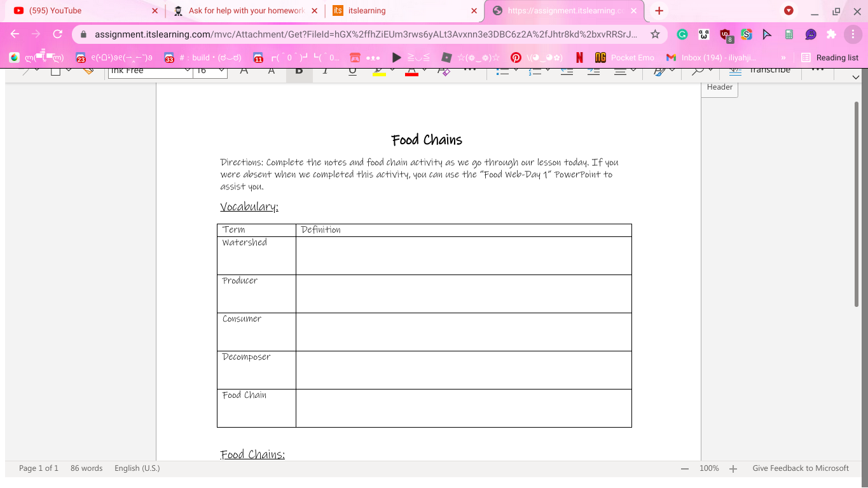Image resolution: width=868 pixels, height=488 pixels.
Task: Open the Reading list button
Action: coord(830,58)
